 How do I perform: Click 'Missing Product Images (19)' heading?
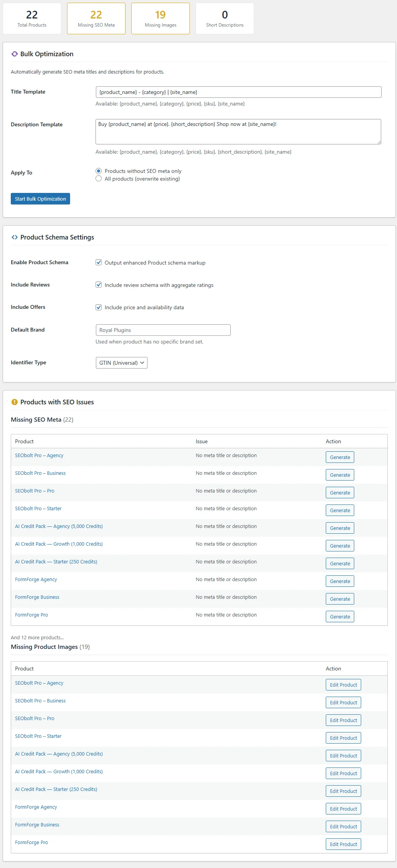point(50,647)
